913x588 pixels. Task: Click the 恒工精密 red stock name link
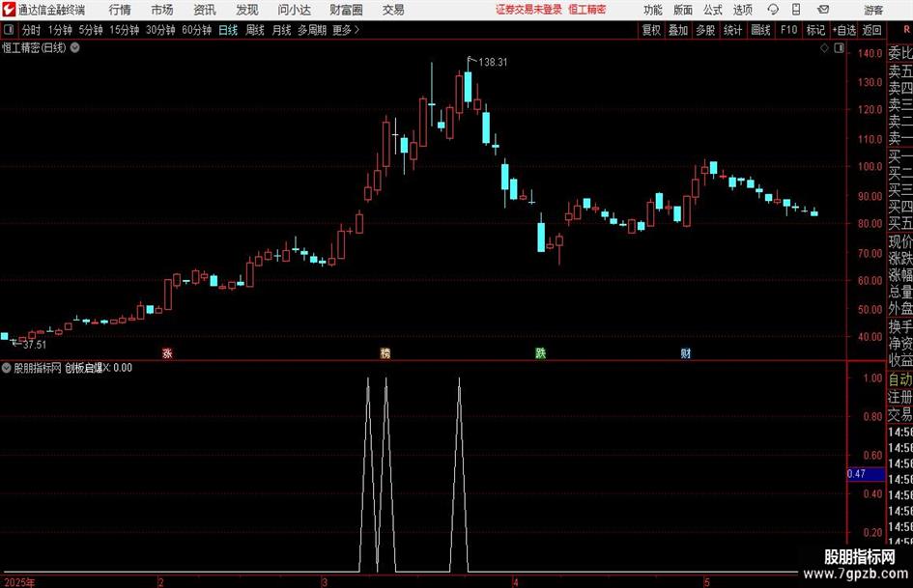[587, 10]
